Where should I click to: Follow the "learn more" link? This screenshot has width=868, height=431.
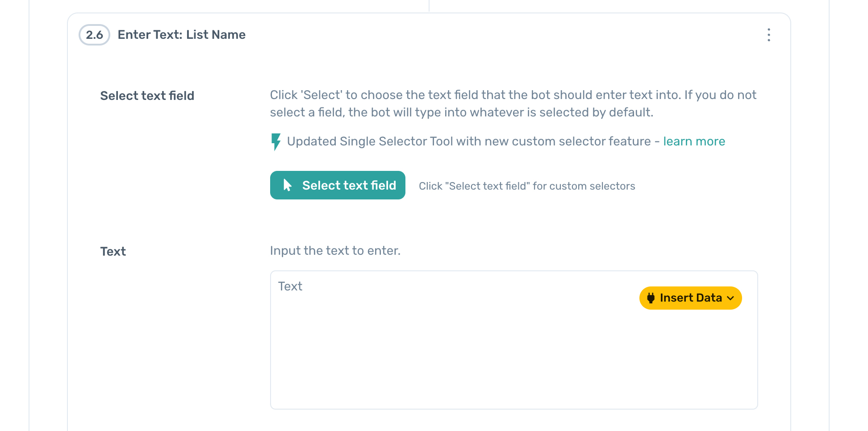[694, 141]
